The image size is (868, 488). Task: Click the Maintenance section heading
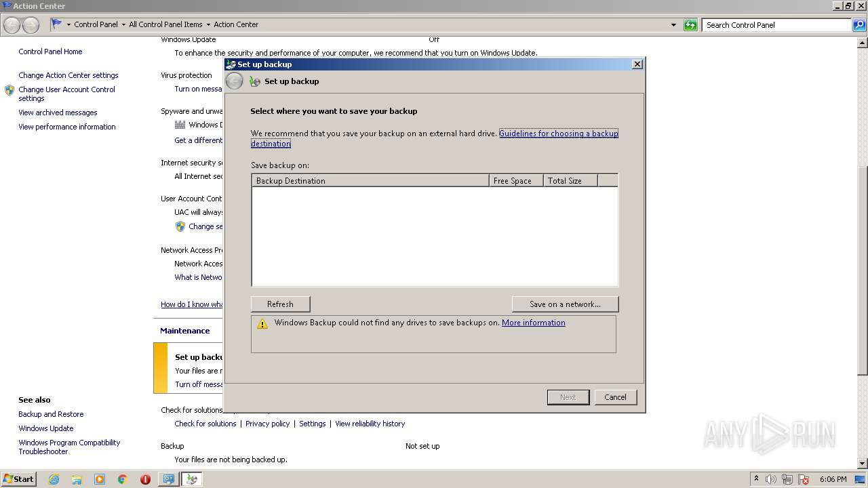coord(184,331)
